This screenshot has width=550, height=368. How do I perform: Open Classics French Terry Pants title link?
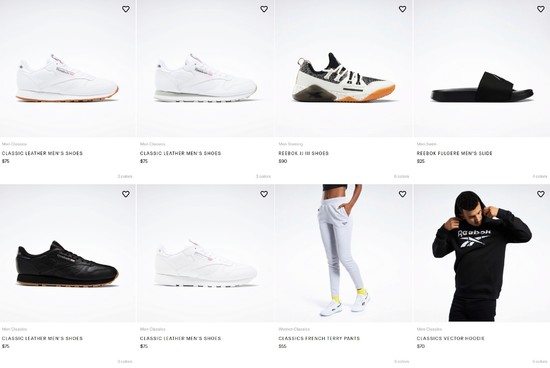319,339
